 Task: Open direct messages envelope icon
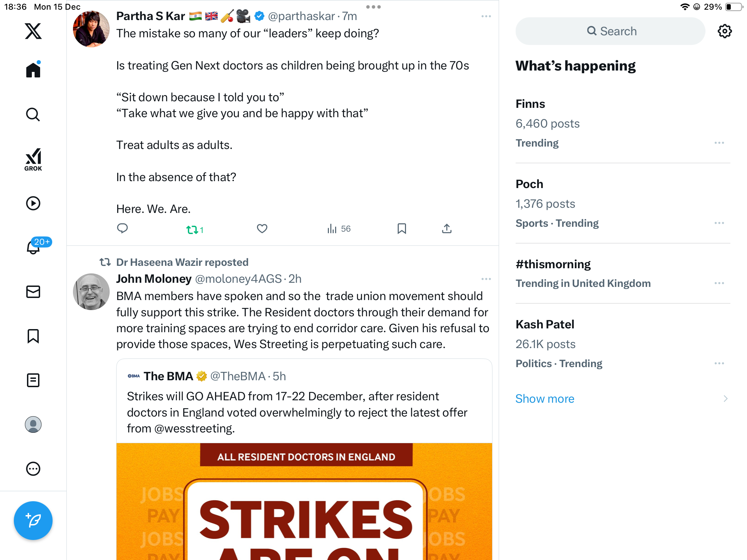pos(33,292)
